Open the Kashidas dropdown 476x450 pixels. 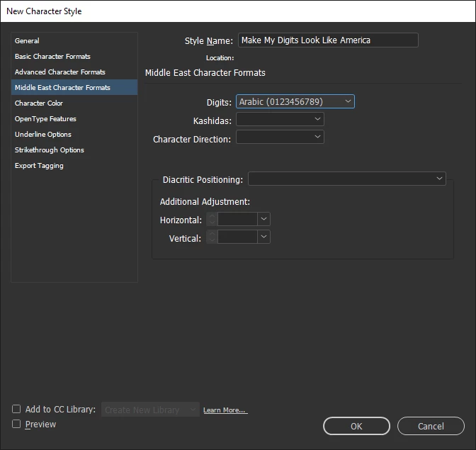[x=280, y=119]
